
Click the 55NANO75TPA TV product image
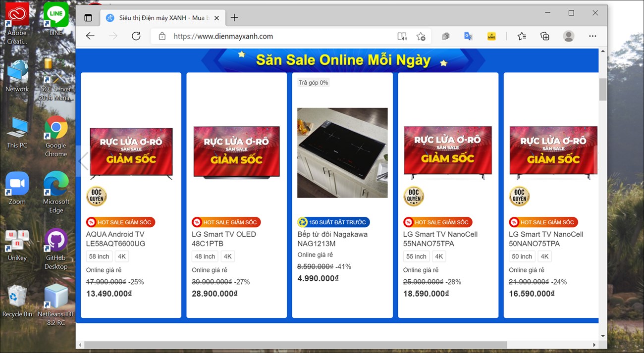pos(448,152)
